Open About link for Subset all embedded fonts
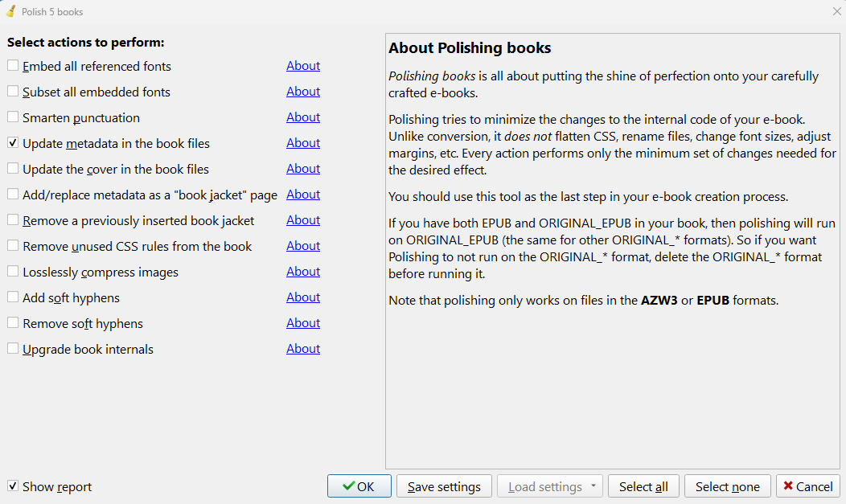 (x=303, y=92)
